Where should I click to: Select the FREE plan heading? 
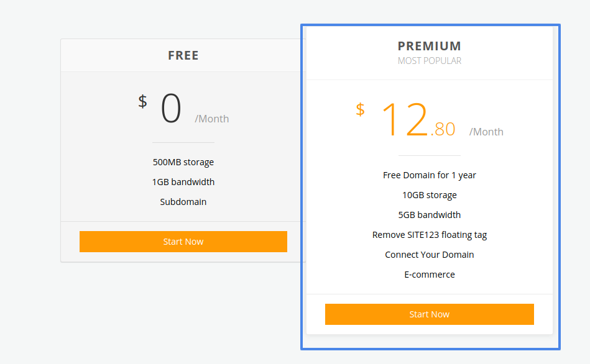pyautogui.click(x=183, y=55)
